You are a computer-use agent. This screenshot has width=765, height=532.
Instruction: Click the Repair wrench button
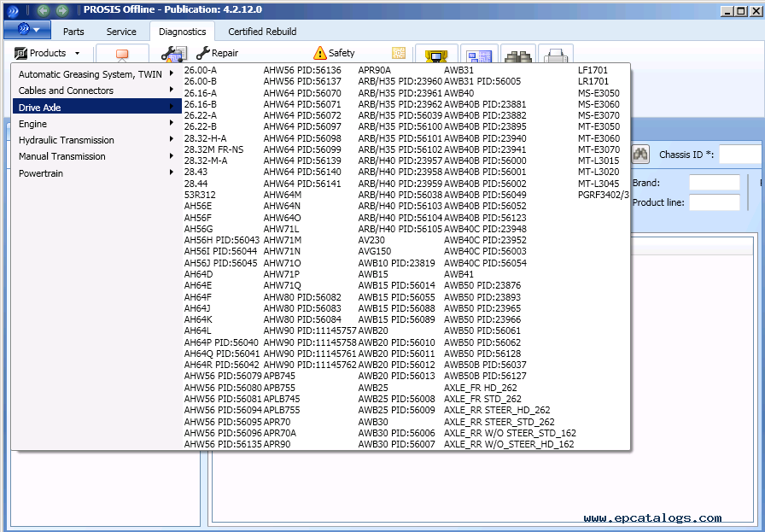(217, 53)
